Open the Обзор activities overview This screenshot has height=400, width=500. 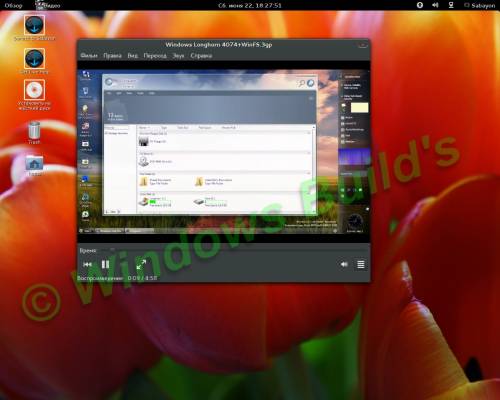coord(13,5)
